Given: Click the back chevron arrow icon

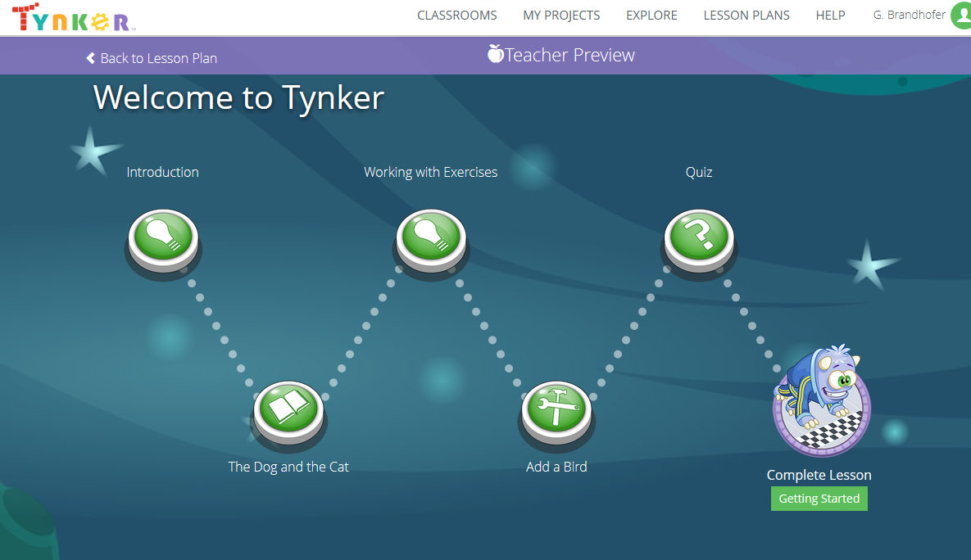Looking at the screenshot, I should pyautogui.click(x=90, y=58).
